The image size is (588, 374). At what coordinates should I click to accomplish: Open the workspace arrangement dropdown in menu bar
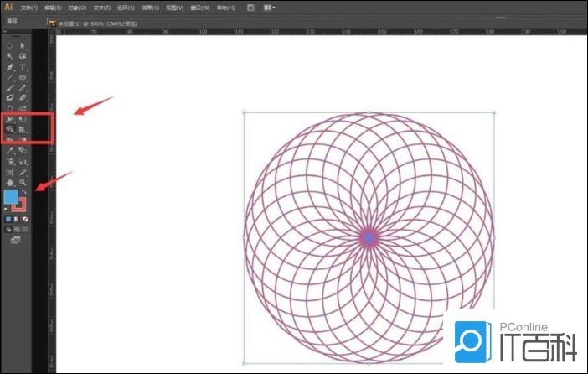pos(270,7)
